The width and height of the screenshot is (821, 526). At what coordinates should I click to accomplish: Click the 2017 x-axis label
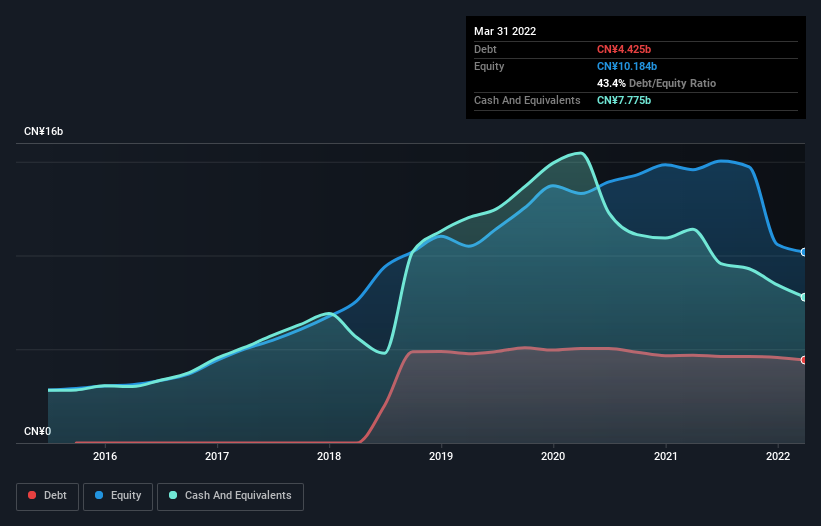click(217, 456)
